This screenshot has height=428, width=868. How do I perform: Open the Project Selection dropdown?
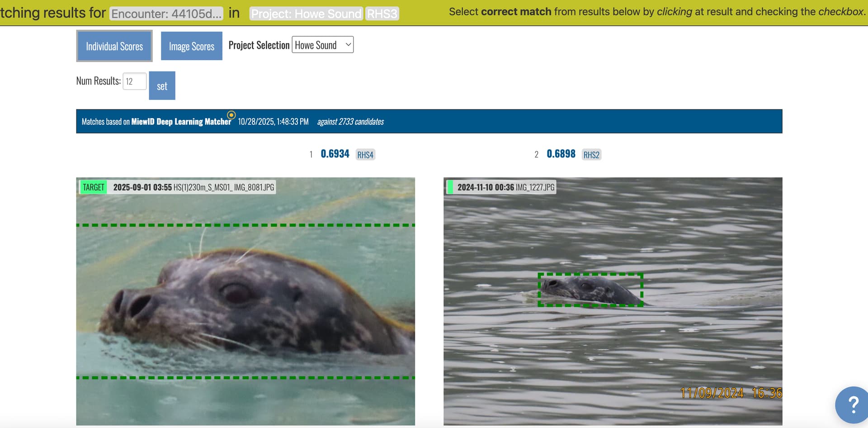[x=322, y=45]
